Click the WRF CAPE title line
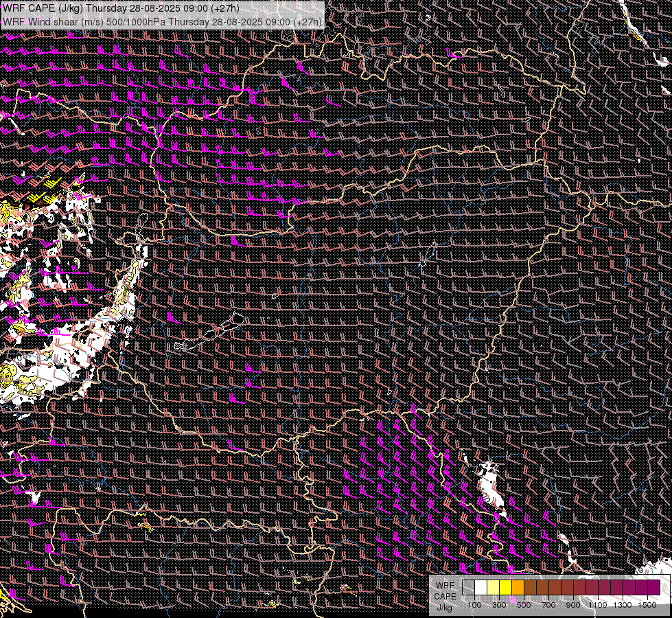672x618 pixels. click(121, 8)
